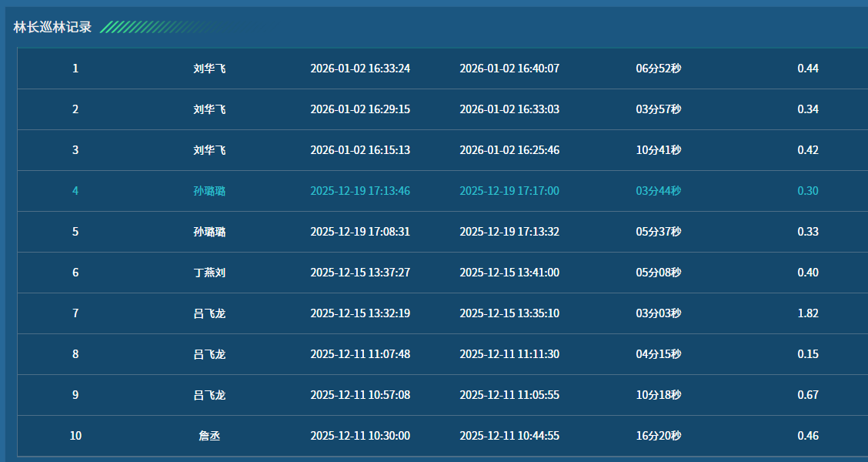The image size is (868, 462).
Task: Click the 05分37秒 duration cell
Action: tap(658, 232)
